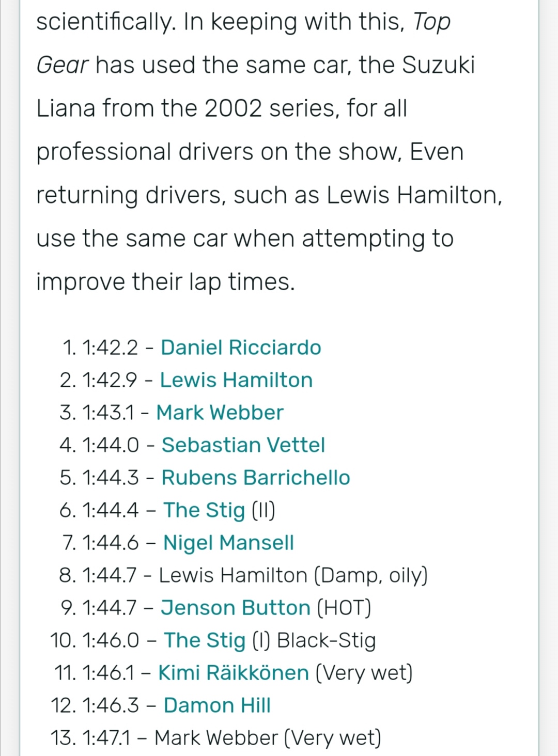Open the Daniel Ricciardo link
558x756 pixels.
pyautogui.click(x=241, y=348)
